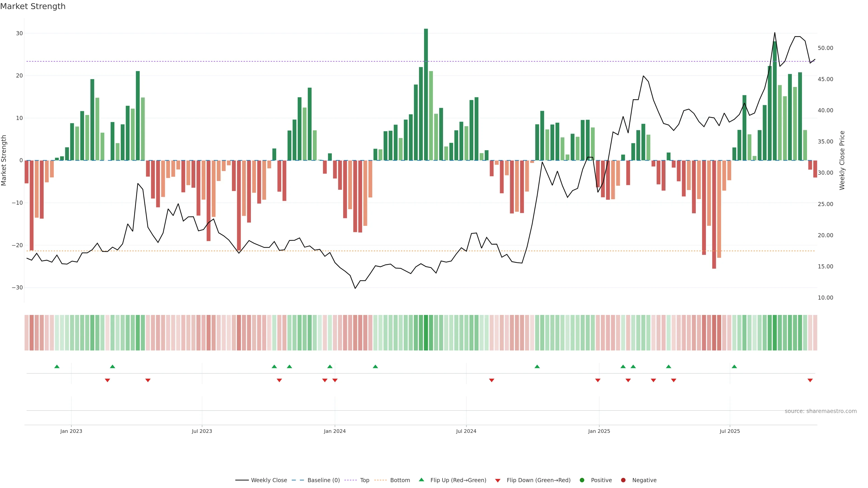
Task: Click the darkest green heatmap strip cell
Action: pos(426,332)
